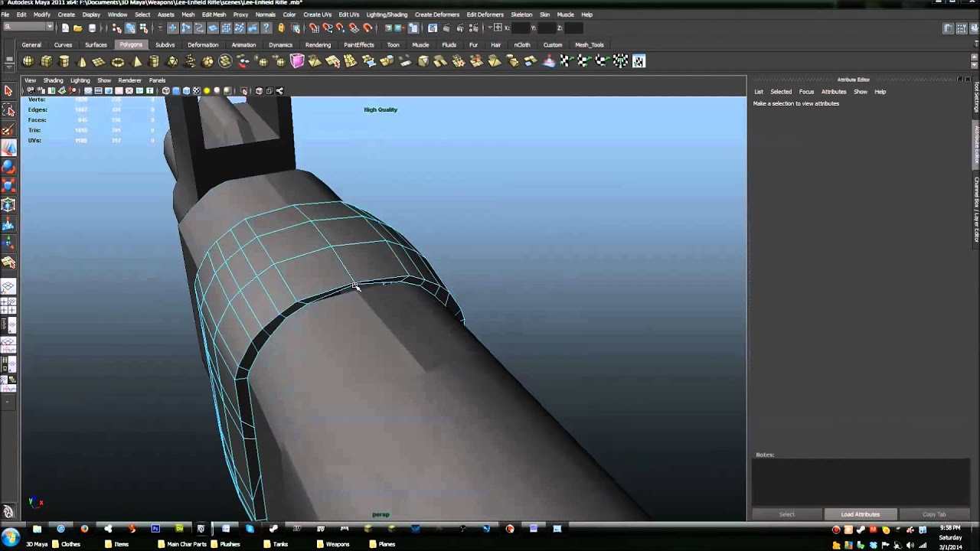Activate the Universal Manipulator tool

tap(8, 205)
